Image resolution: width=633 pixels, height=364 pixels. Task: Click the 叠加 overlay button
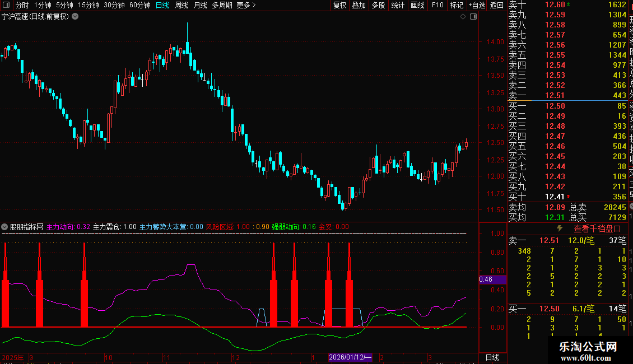(x=359, y=5)
